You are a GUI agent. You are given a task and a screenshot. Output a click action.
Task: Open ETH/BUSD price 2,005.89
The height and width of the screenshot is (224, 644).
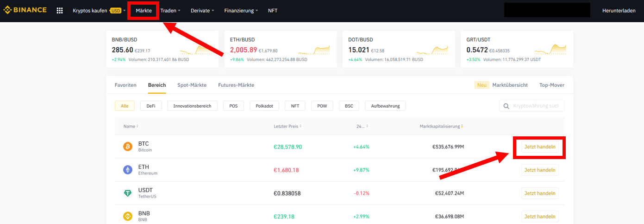(x=243, y=50)
